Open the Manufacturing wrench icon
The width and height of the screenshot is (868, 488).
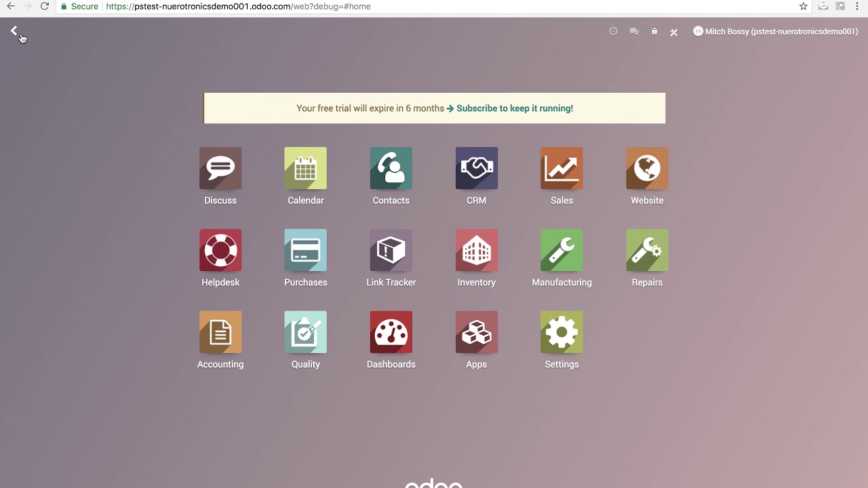tap(562, 250)
